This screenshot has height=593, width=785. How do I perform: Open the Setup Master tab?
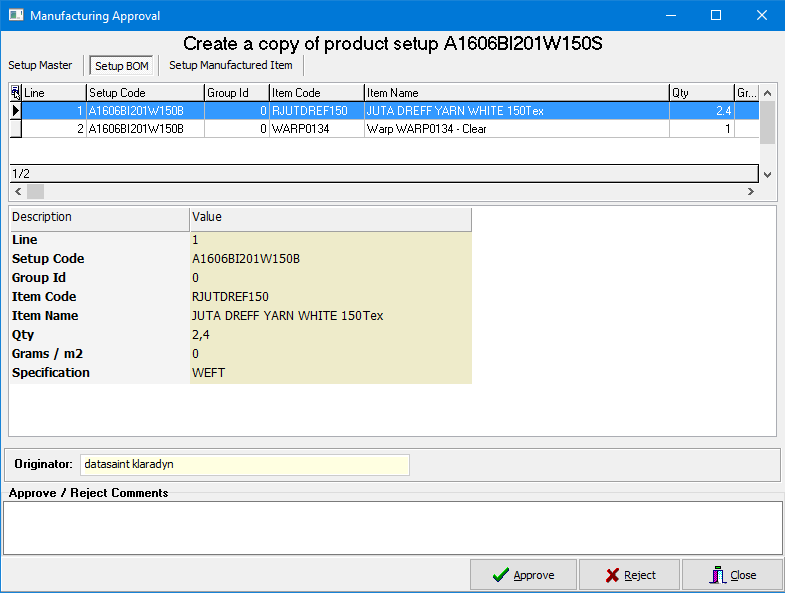40,65
